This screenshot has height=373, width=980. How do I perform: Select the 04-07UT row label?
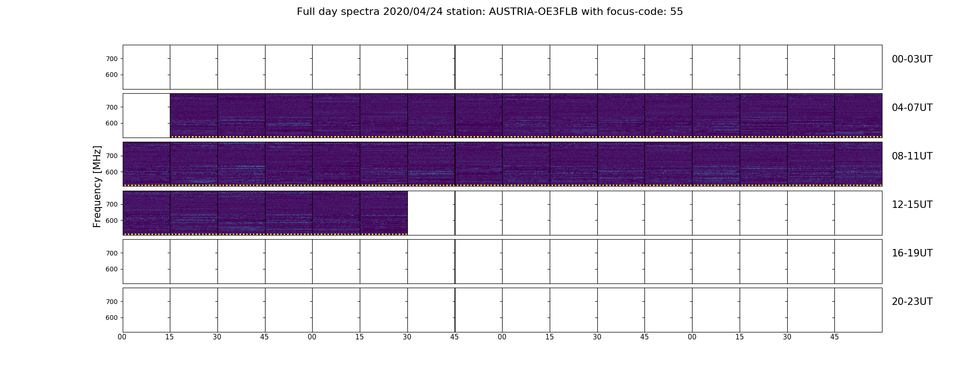point(912,108)
